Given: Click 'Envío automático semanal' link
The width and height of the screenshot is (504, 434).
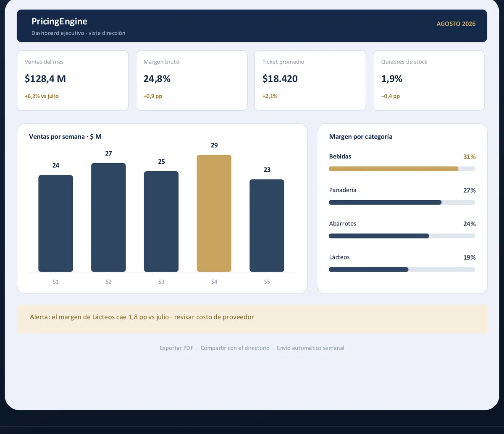Looking at the screenshot, I should pyautogui.click(x=310, y=348).
